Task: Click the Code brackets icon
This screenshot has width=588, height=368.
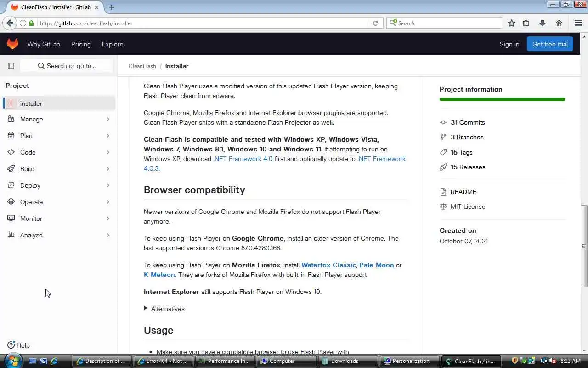Action: click(x=11, y=152)
